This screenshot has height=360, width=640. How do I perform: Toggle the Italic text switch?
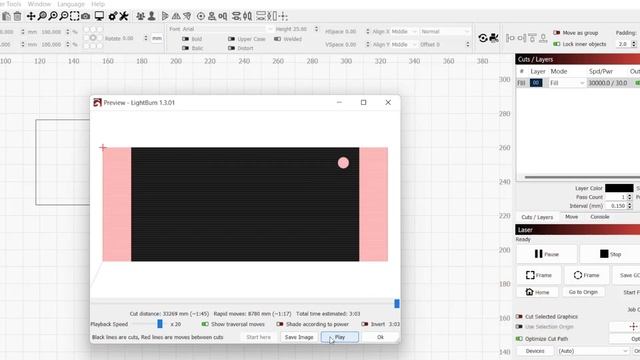(x=185, y=48)
